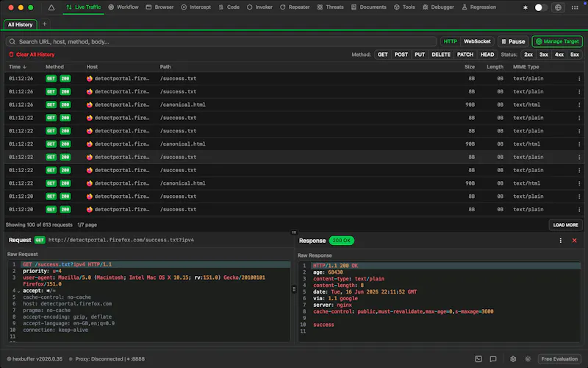Screen dimensions: 588x368
Task: Click the LOAD MORE button
Action: (x=565, y=225)
